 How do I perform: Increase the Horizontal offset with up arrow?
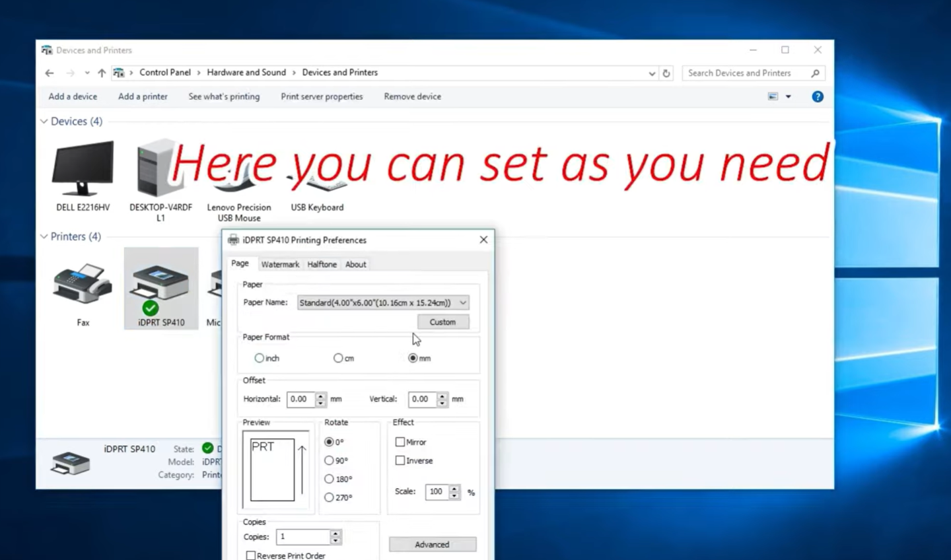point(321,396)
